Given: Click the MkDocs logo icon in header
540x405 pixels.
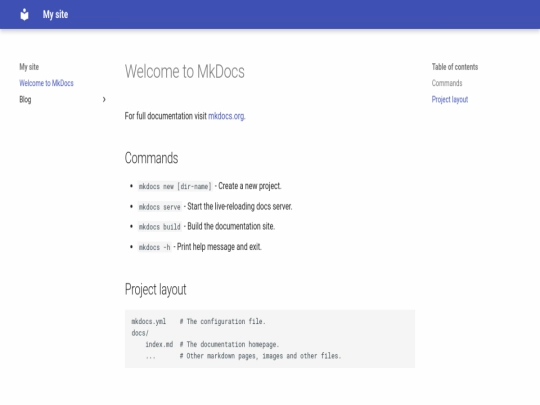Looking at the screenshot, I should coord(24,14).
